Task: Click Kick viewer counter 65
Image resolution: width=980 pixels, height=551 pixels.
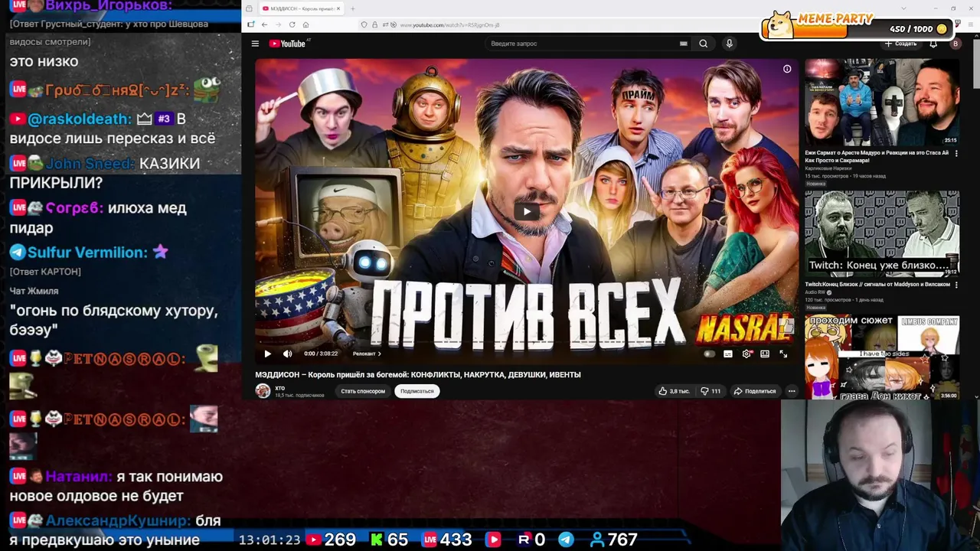Action: click(390, 540)
